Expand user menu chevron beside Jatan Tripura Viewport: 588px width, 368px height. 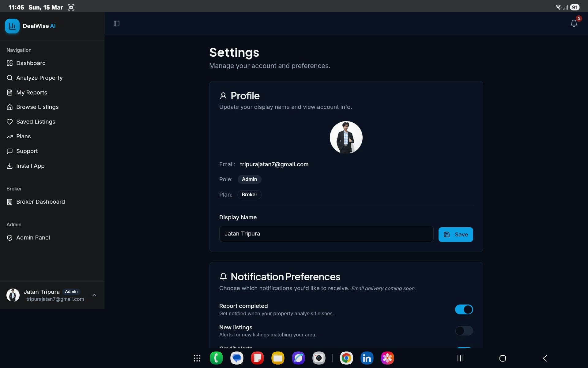[x=94, y=295]
